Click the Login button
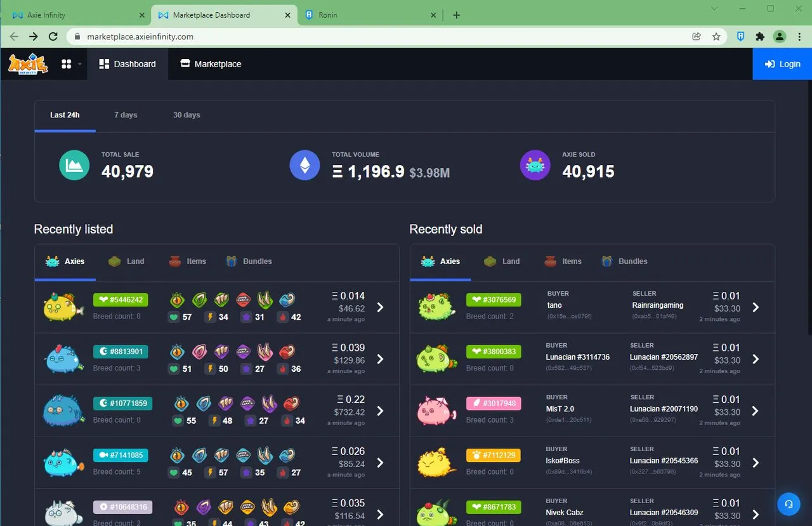Viewport: 812px width, 526px height. [782, 64]
